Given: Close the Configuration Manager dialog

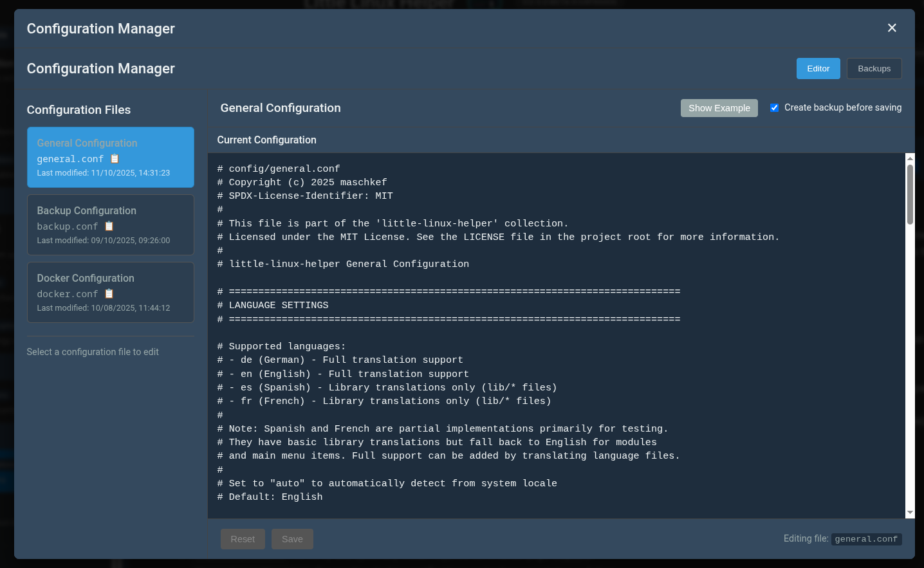Looking at the screenshot, I should pyautogui.click(x=892, y=28).
